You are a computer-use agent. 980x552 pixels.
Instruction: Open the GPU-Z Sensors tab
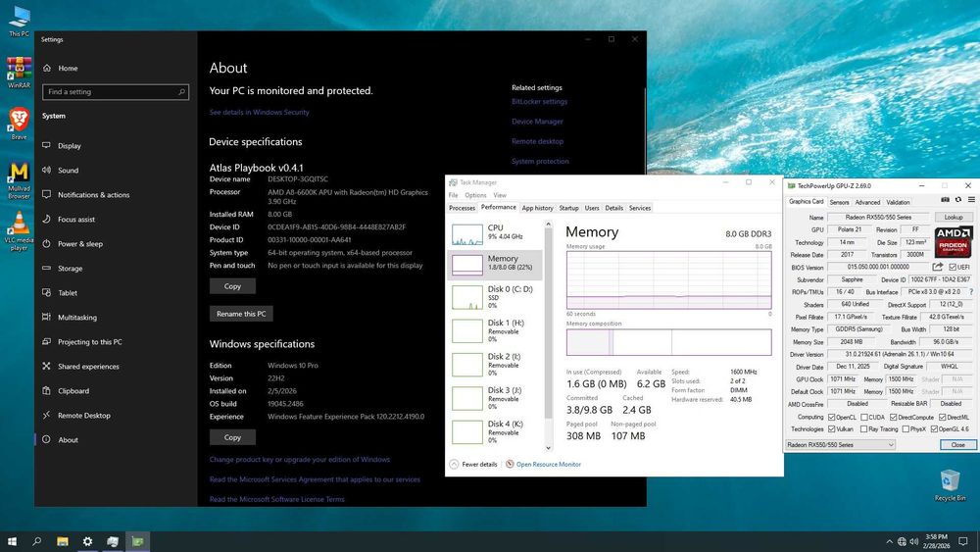(x=839, y=202)
